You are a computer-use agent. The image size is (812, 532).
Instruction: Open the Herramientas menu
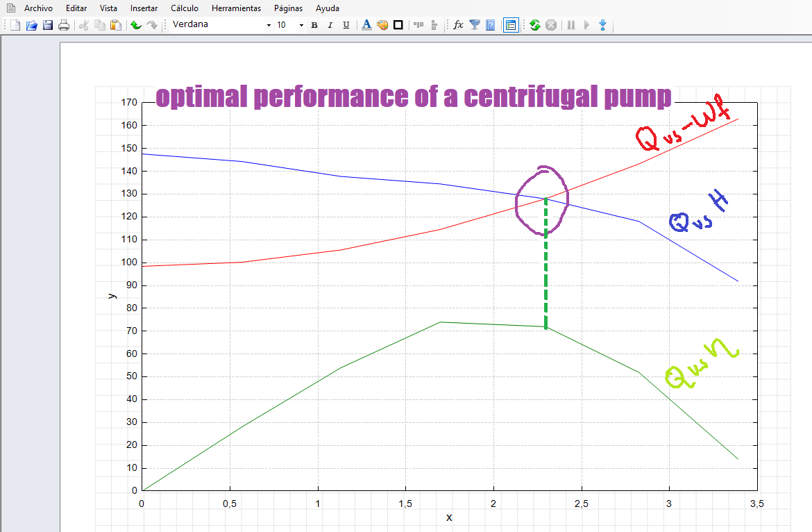coord(236,8)
